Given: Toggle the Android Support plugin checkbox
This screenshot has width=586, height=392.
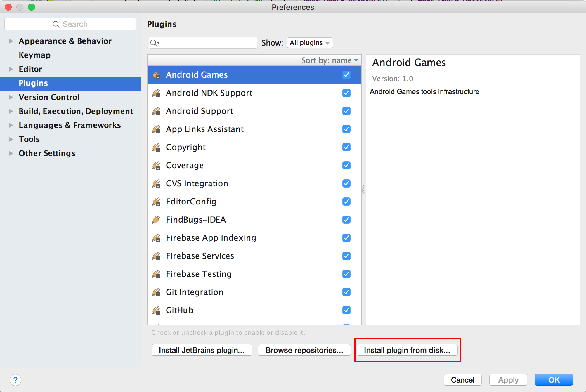Looking at the screenshot, I should (x=346, y=111).
